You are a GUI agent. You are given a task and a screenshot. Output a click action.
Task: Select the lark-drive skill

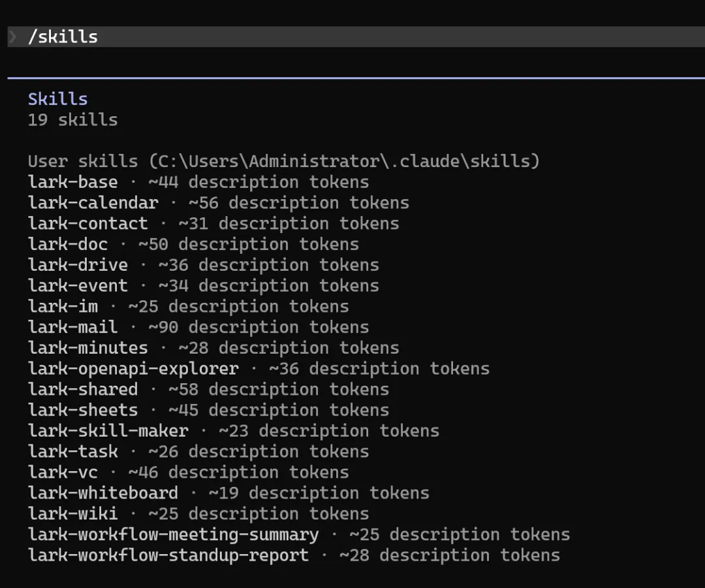(x=78, y=265)
